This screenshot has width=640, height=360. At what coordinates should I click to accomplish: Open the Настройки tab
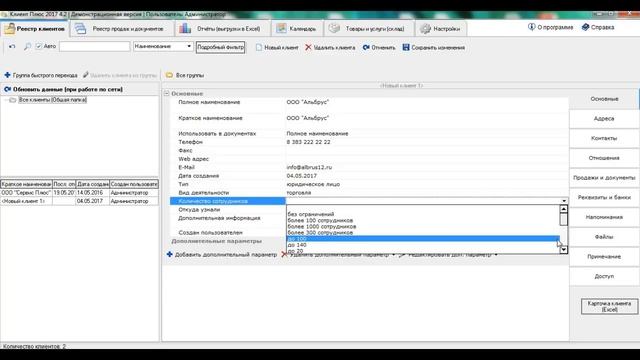(441, 29)
